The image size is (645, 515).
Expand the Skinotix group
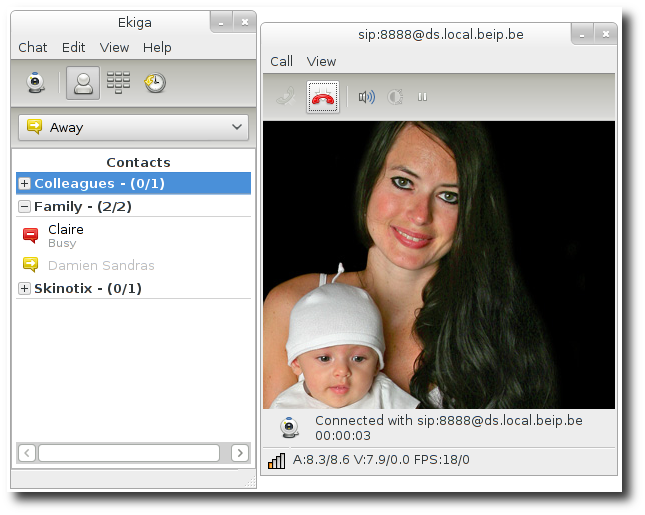coord(25,289)
